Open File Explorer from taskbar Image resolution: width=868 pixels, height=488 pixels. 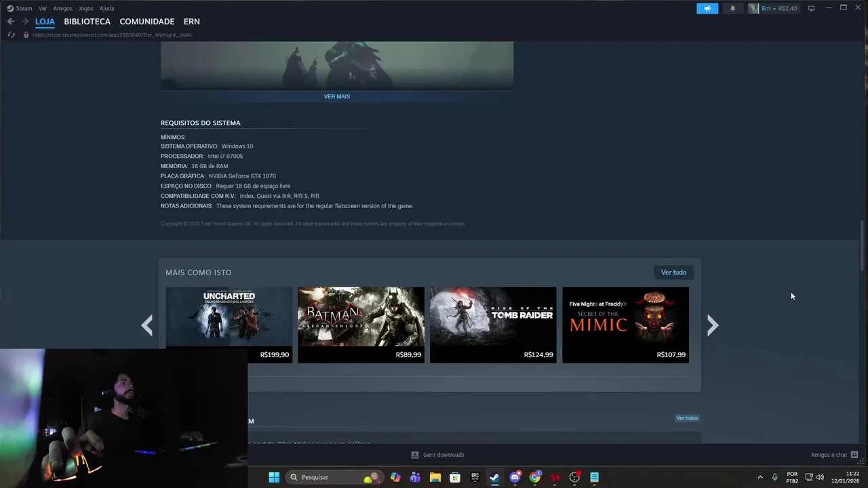point(435,477)
